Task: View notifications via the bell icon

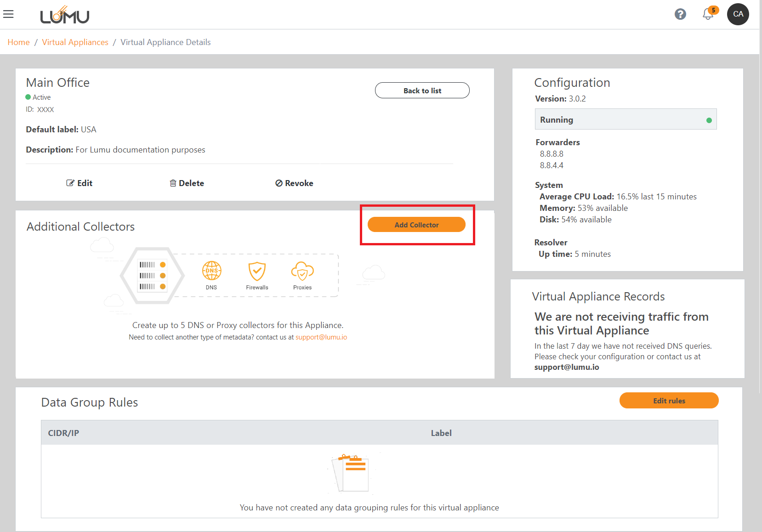Action: tap(707, 14)
